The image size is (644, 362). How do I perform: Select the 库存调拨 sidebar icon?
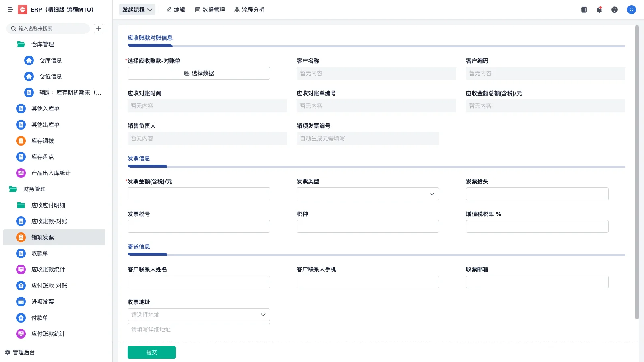point(21,141)
